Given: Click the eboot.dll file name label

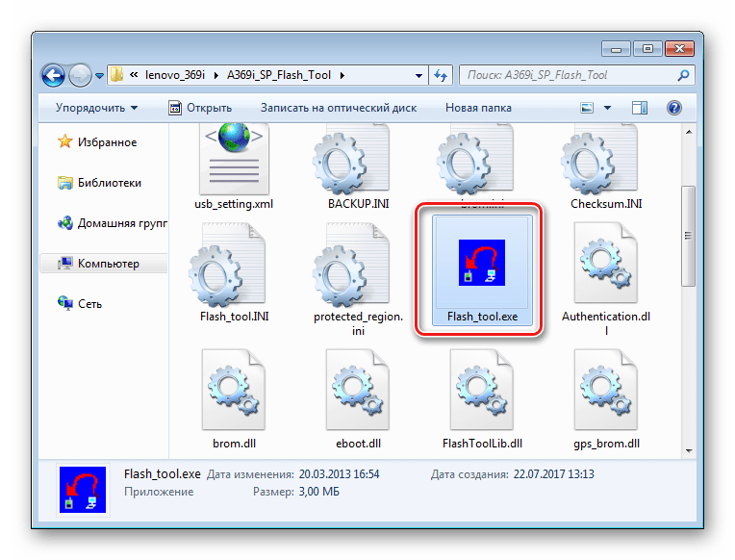Looking at the screenshot, I should point(358,444).
